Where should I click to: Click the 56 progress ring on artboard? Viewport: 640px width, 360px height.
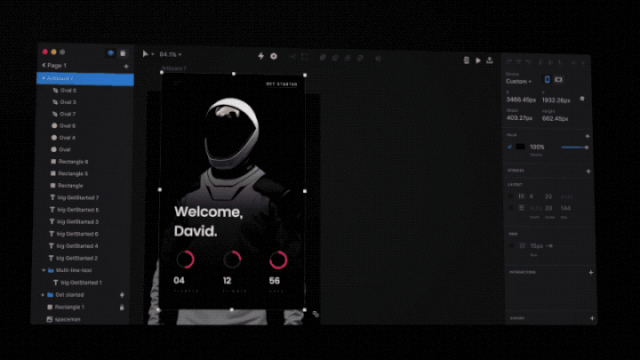[x=278, y=260]
